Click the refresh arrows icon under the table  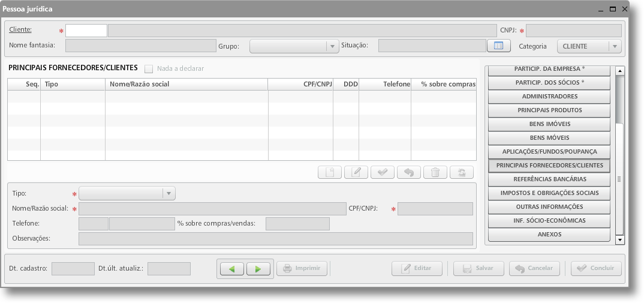coord(462,172)
